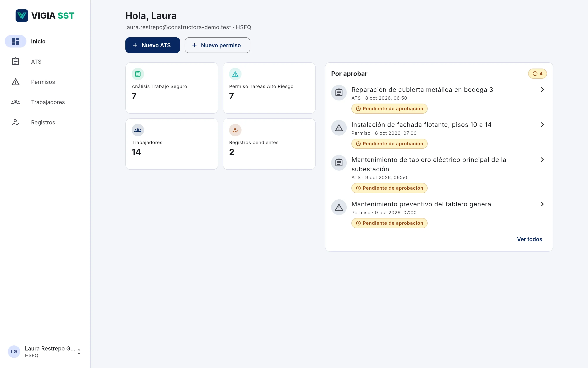Click the LG user avatar
Image resolution: width=588 pixels, height=368 pixels.
click(14, 351)
